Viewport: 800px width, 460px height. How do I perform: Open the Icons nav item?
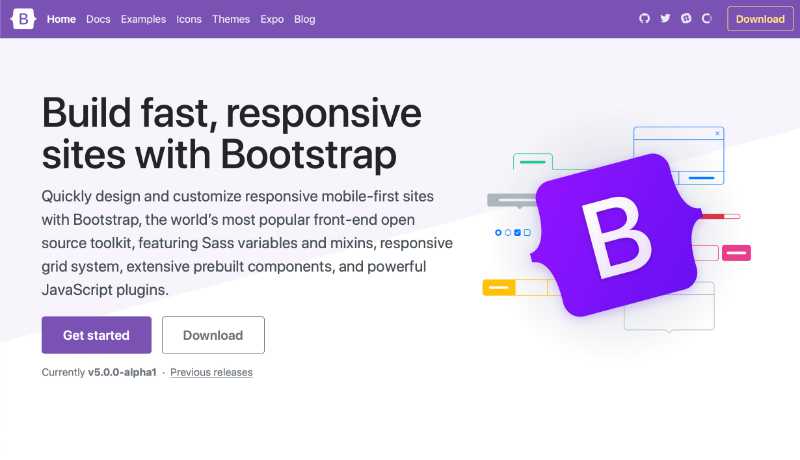pyautogui.click(x=189, y=19)
